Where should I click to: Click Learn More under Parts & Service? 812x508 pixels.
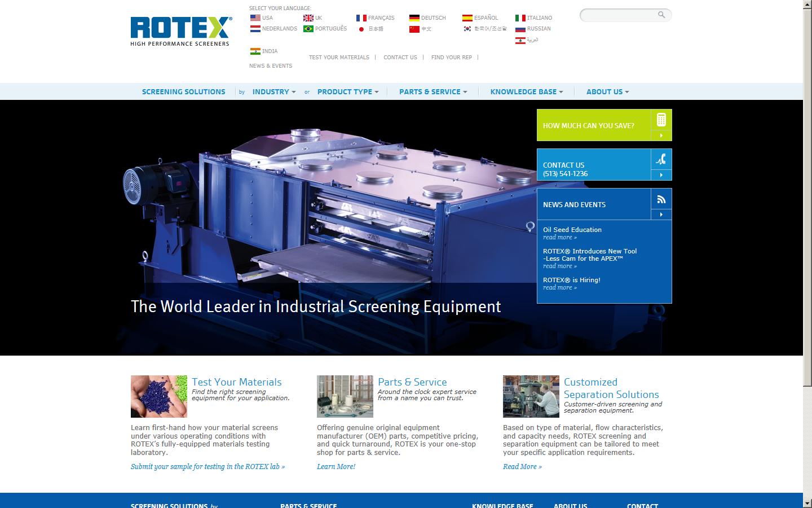coord(336,467)
